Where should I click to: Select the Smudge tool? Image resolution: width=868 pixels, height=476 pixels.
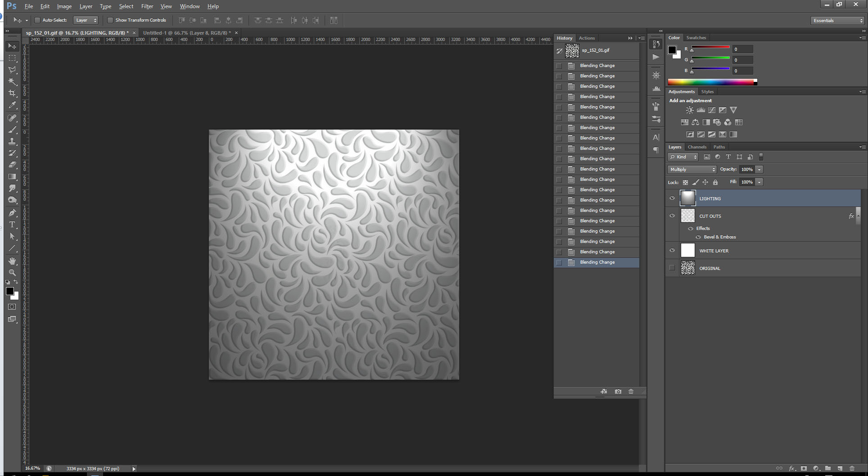click(12, 188)
